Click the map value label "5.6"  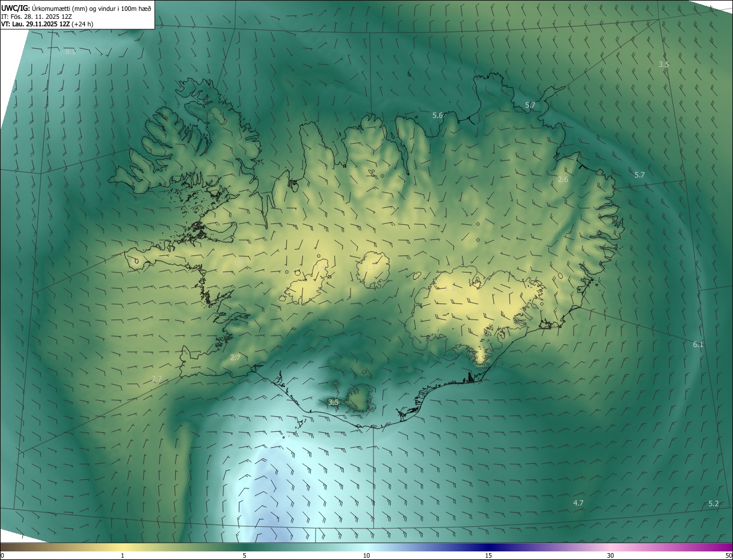(438, 116)
